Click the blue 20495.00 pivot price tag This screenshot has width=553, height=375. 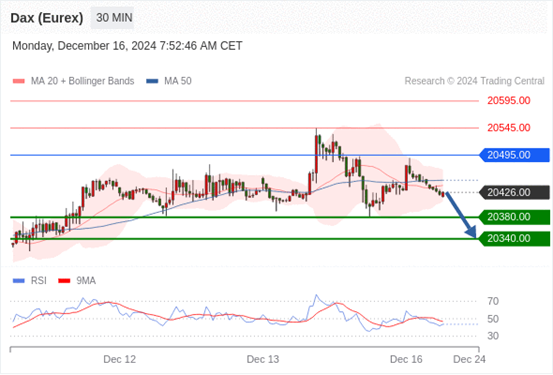pyautogui.click(x=514, y=155)
